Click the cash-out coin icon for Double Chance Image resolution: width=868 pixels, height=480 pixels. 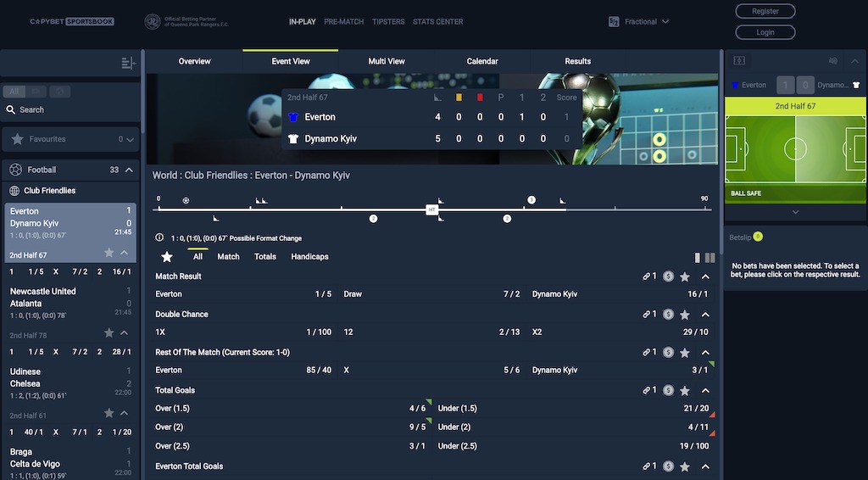pyautogui.click(x=668, y=315)
